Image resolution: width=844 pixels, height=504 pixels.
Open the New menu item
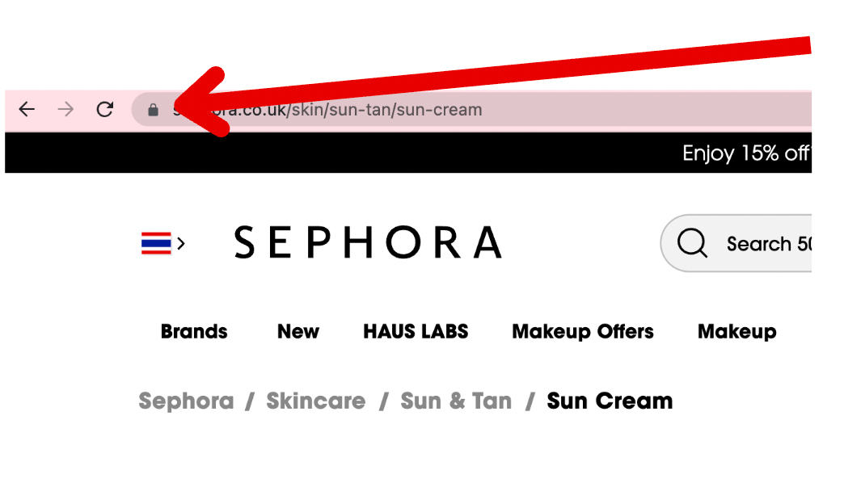[x=298, y=331]
